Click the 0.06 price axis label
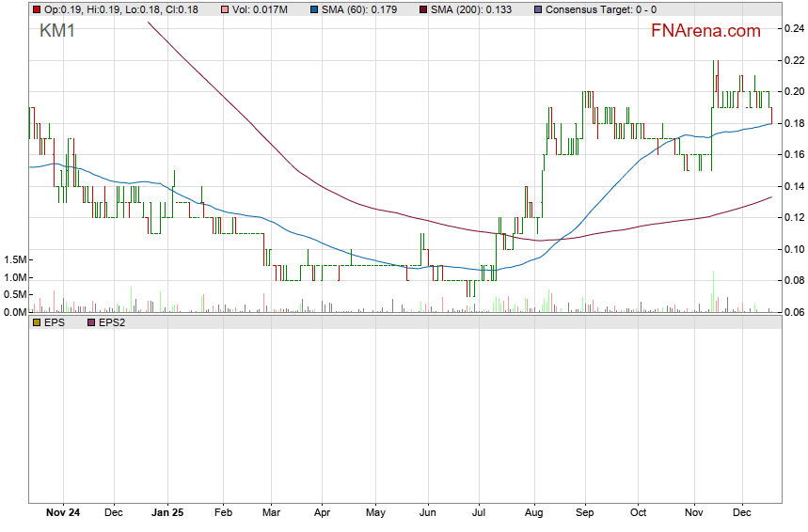 coord(793,312)
